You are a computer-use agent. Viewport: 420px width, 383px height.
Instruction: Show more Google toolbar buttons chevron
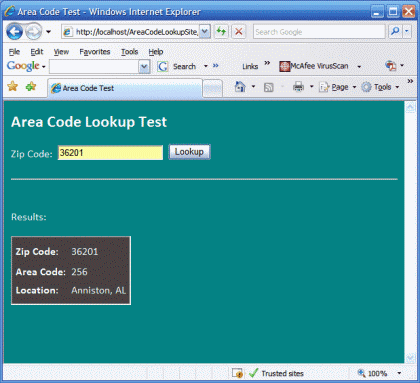coord(216,65)
